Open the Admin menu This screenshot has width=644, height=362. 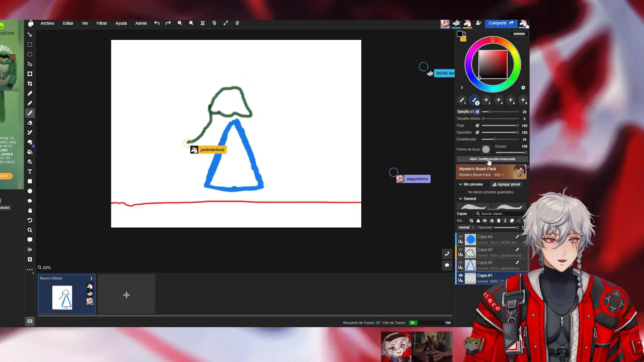pos(141,23)
